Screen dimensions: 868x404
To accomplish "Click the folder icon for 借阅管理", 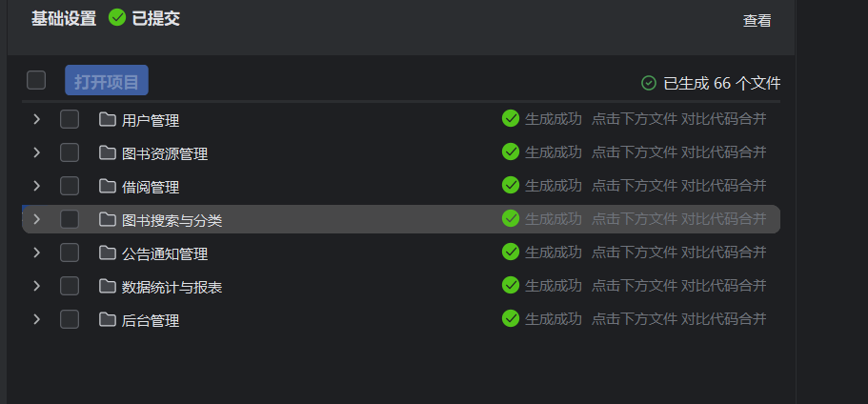I will [x=107, y=187].
